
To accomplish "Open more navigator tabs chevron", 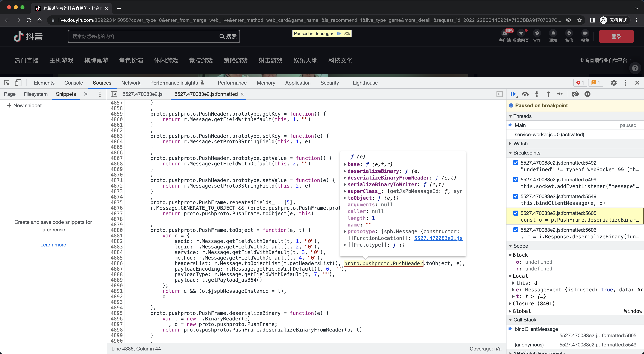I will point(86,94).
